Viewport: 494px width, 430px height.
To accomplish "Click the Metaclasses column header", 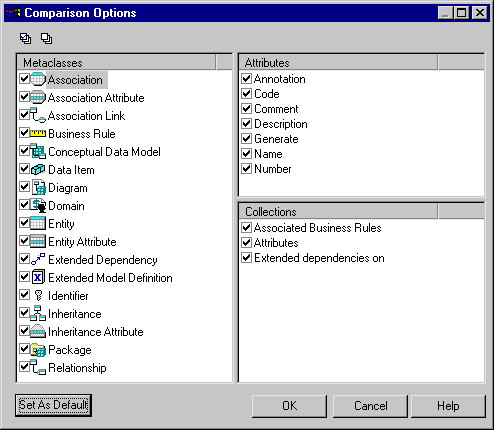I will 116,62.
